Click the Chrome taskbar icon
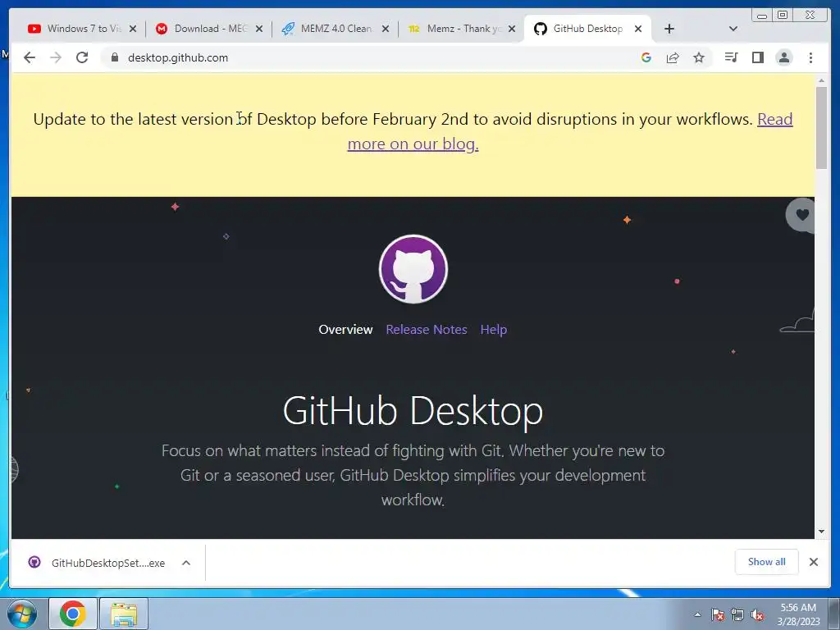 coord(73,614)
